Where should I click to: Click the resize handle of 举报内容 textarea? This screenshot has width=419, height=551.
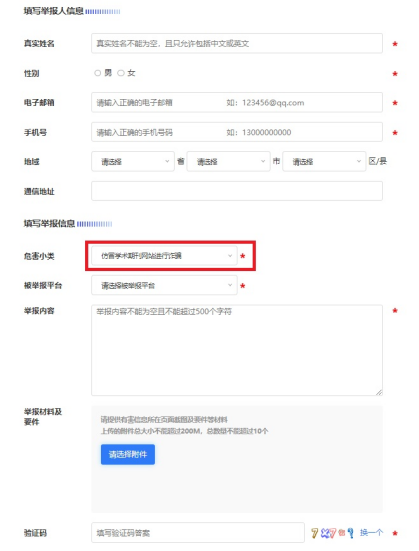point(379,392)
